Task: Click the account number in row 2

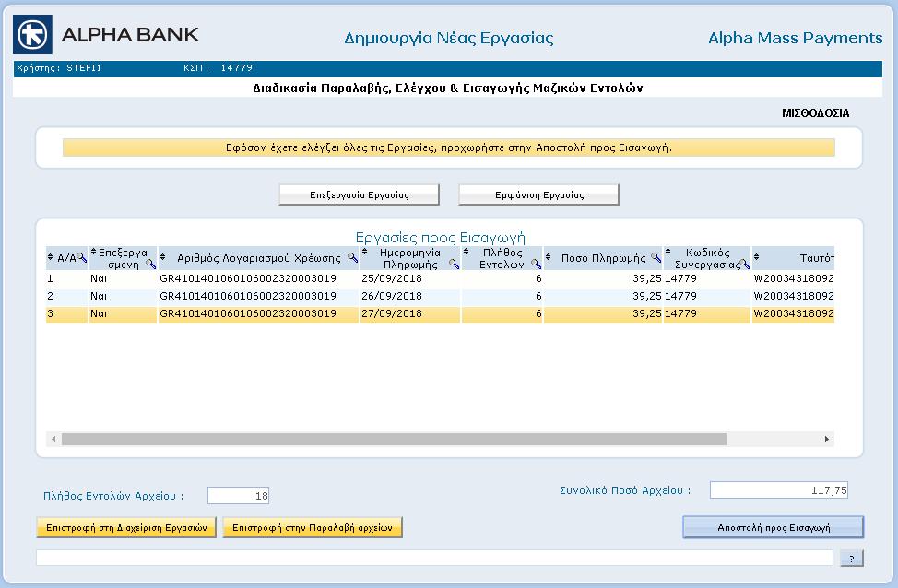Action: tap(248, 297)
